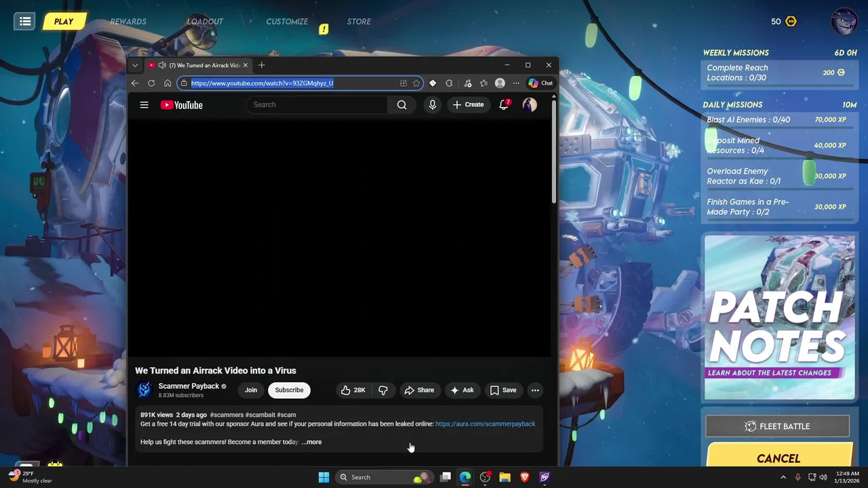
Task: Go back using the browser back arrow
Action: [x=135, y=83]
